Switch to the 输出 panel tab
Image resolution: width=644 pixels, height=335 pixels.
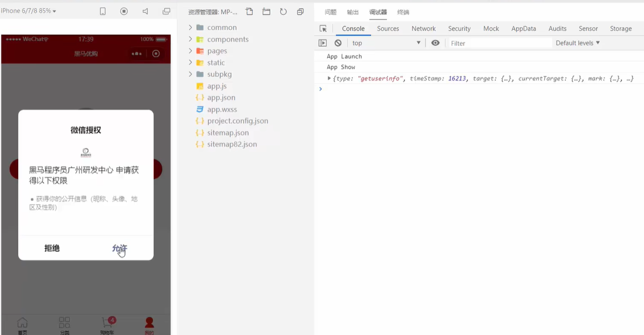(353, 12)
